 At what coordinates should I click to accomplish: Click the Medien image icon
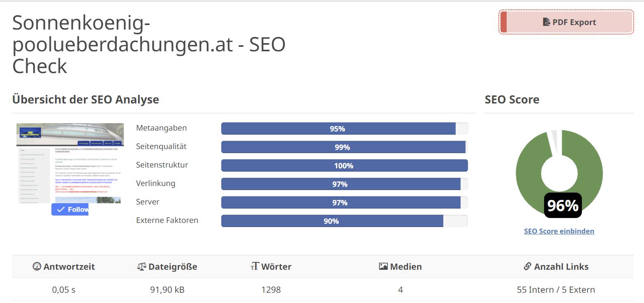pos(383,266)
